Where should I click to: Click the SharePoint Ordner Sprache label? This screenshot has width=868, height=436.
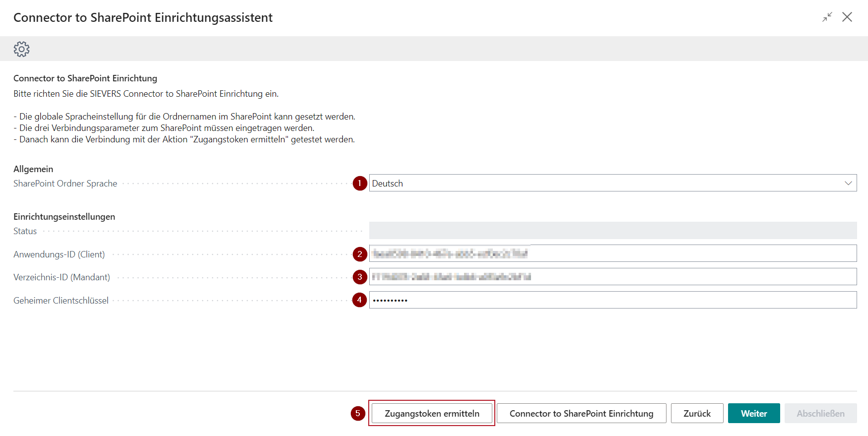coord(66,184)
